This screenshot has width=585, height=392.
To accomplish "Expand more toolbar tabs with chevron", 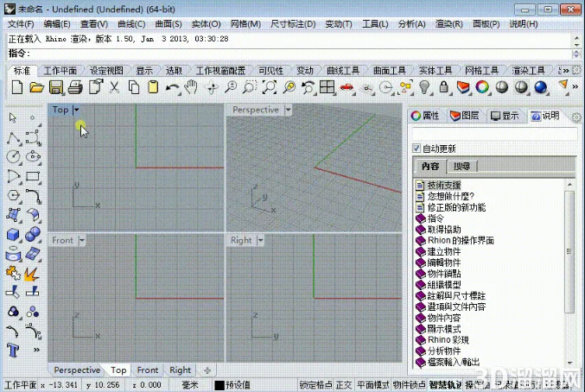I will pyautogui.click(x=566, y=71).
